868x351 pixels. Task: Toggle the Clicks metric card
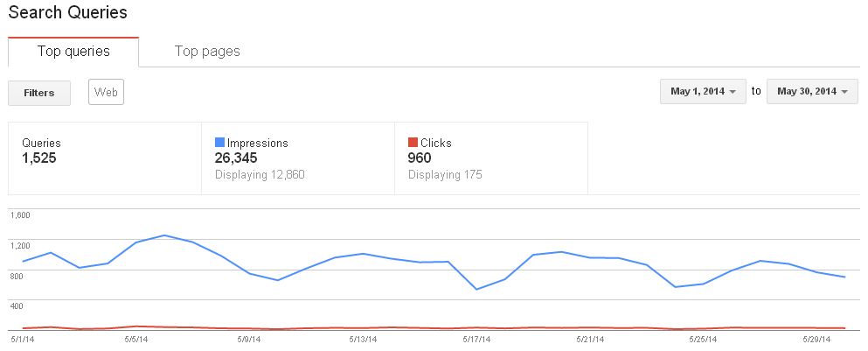pyautogui.click(x=491, y=158)
